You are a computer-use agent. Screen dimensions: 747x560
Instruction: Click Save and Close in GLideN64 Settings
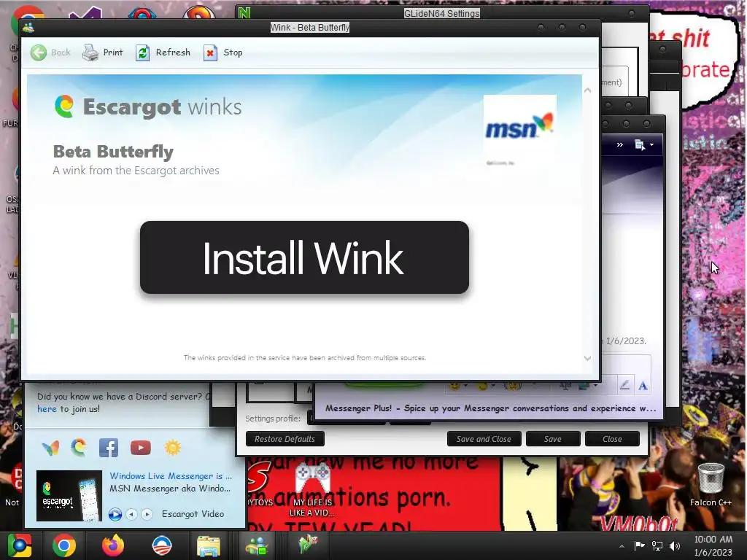pos(484,439)
